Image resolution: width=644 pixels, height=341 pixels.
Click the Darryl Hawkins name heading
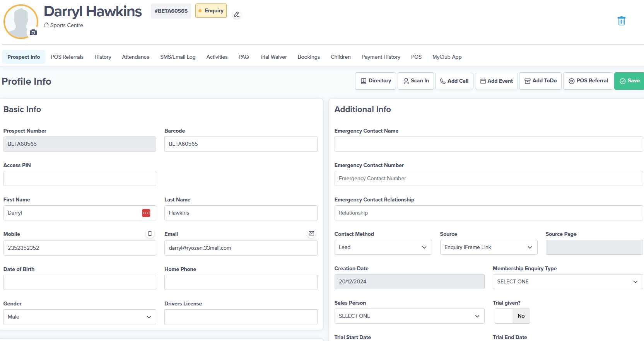click(93, 12)
